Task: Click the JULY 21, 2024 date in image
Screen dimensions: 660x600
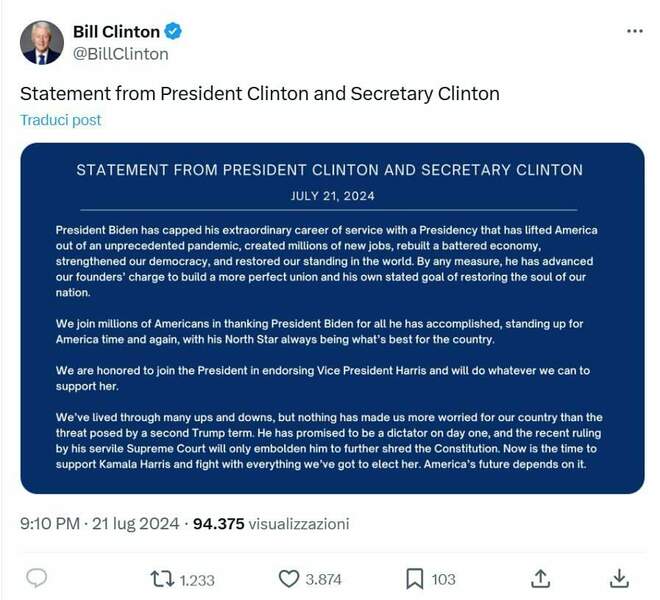Action: 331,196
